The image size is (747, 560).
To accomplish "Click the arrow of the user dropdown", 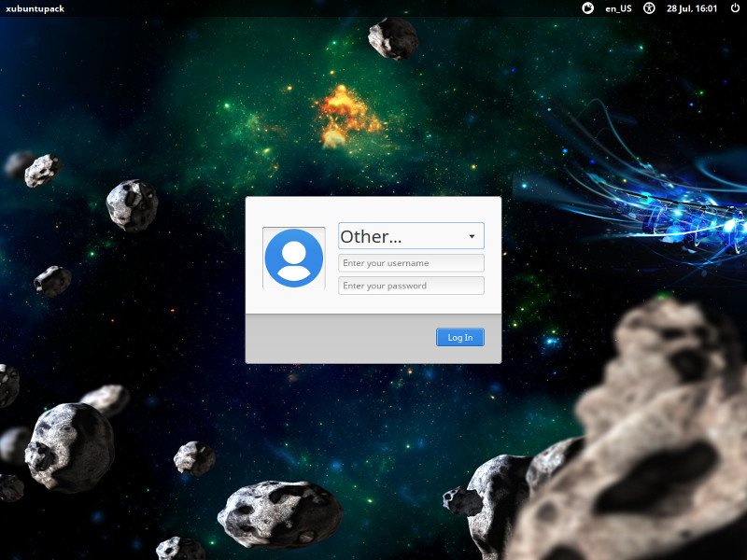I will coord(472,237).
